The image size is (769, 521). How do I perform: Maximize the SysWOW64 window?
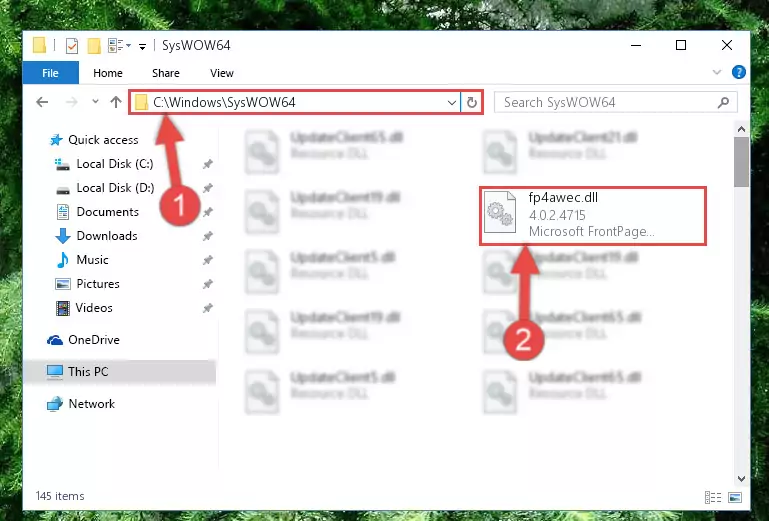click(681, 45)
